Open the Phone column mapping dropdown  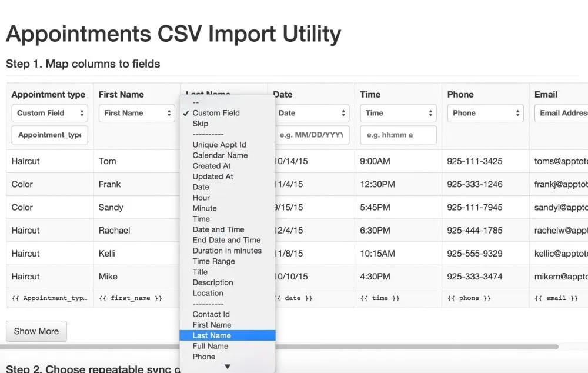click(486, 113)
